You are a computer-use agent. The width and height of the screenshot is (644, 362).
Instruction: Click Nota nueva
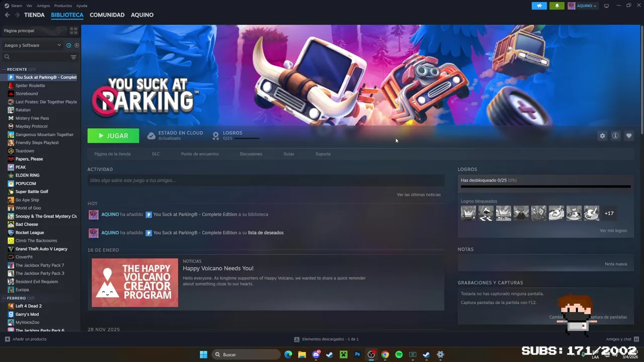coord(616,264)
